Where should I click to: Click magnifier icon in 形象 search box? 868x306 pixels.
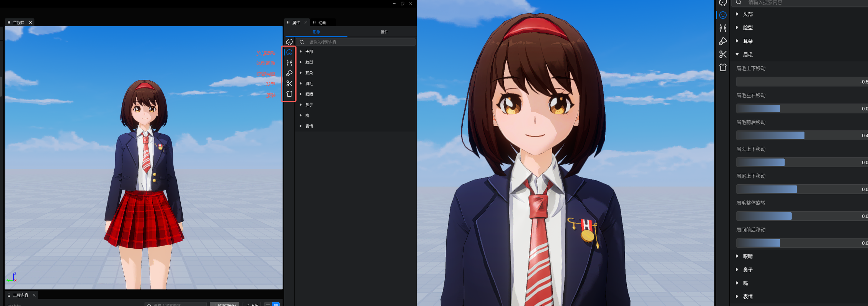click(x=302, y=42)
